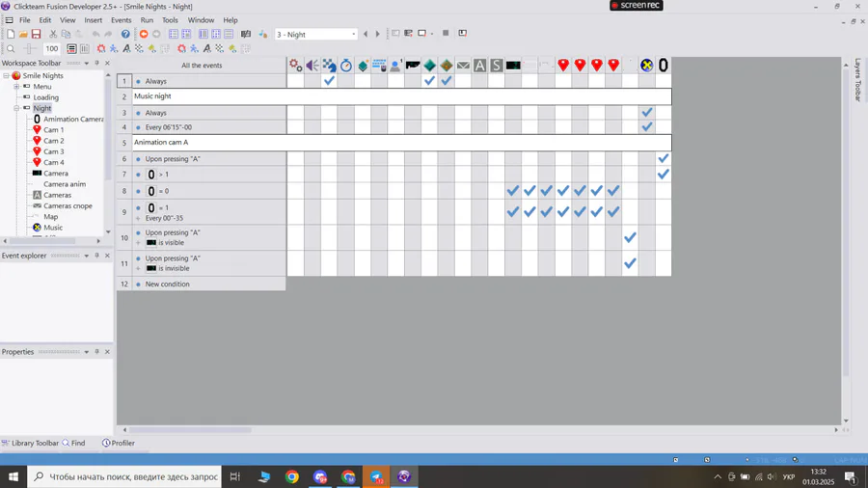Toggle the Music checkmark in row 3
The width and height of the screenshot is (868, 488).
(x=646, y=112)
